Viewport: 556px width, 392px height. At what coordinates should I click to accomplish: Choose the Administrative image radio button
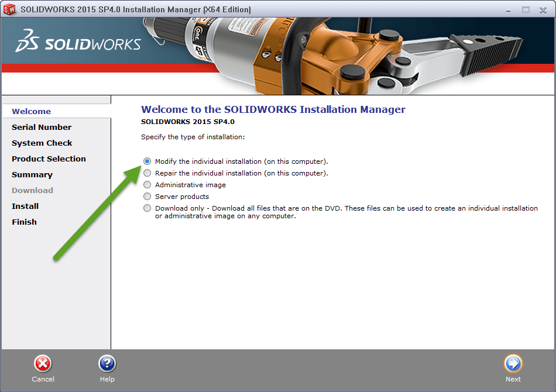click(x=147, y=185)
